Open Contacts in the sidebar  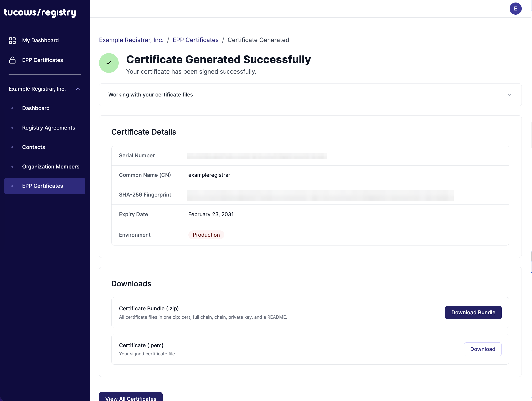pyautogui.click(x=34, y=147)
